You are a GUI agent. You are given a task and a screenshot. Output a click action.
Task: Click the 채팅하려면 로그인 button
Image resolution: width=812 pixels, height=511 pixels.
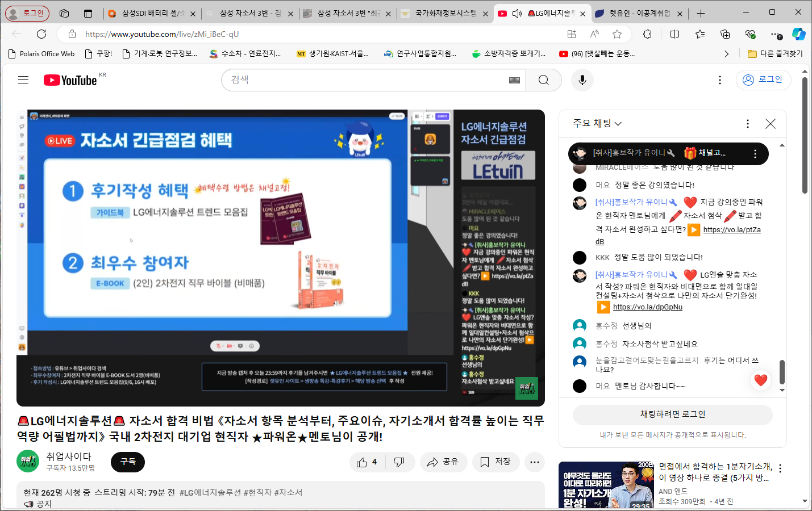click(672, 414)
